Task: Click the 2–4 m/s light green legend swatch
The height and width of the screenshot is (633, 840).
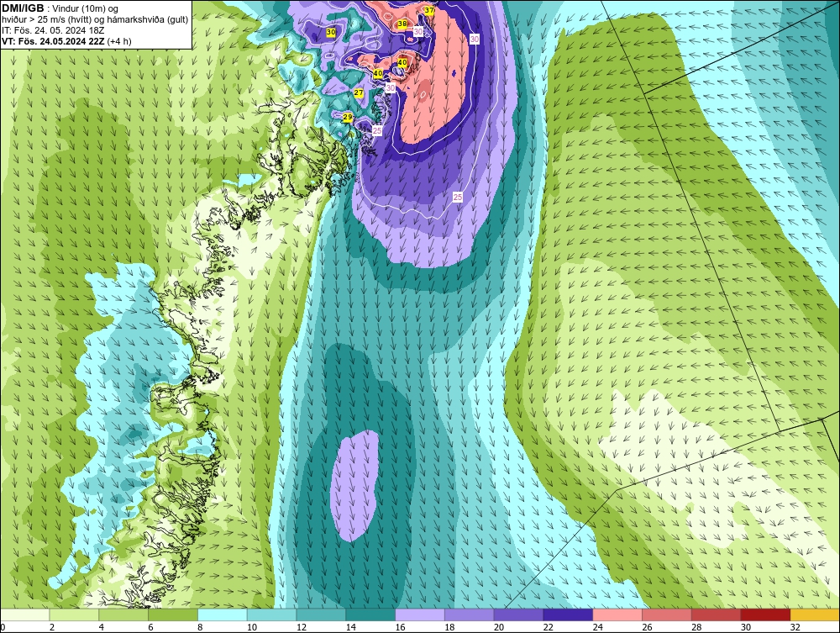Action: click(74, 615)
